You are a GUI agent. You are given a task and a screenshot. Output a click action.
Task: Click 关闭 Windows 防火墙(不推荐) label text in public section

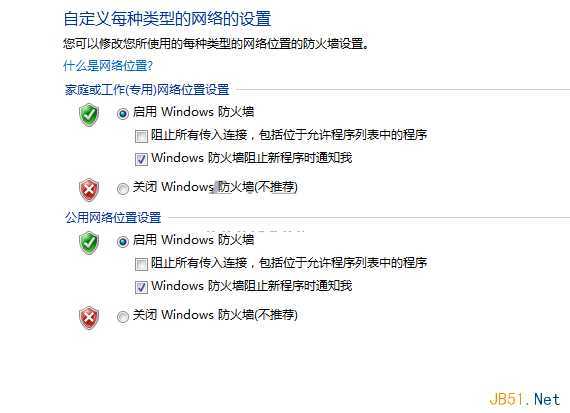(x=215, y=314)
